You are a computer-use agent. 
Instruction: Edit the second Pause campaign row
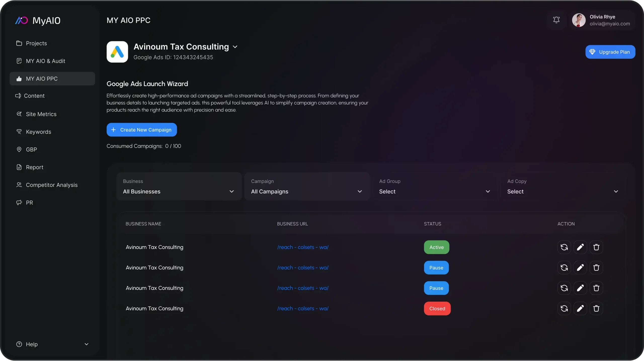[x=580, y=288]
